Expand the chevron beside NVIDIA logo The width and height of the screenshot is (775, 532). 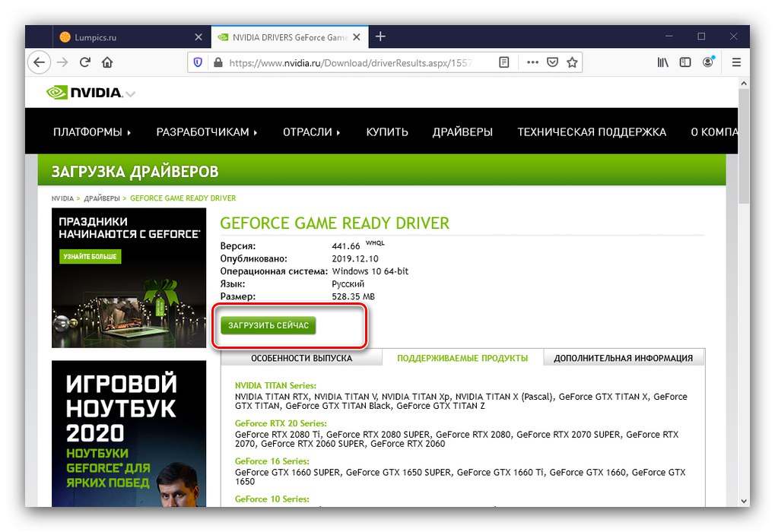(x=130, y=93)
